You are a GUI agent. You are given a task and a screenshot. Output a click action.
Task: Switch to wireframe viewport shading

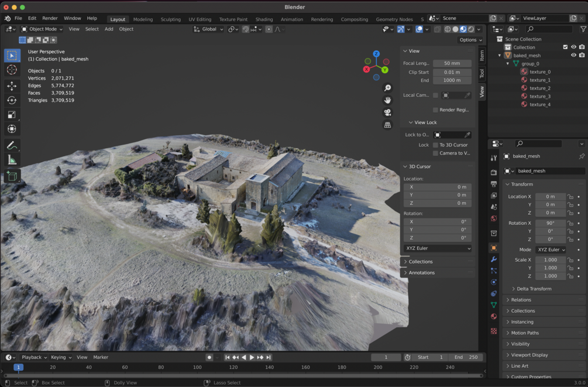click(448, 29)
